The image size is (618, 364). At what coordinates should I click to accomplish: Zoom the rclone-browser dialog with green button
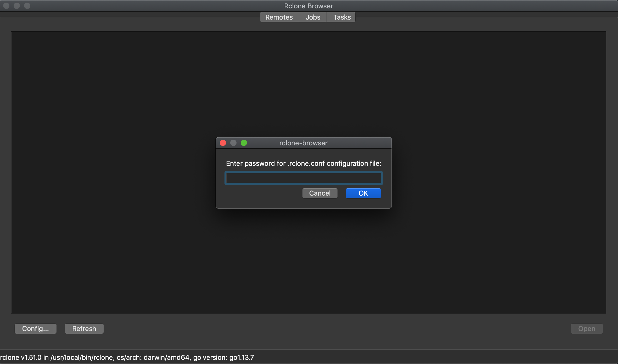coord(244,143)
